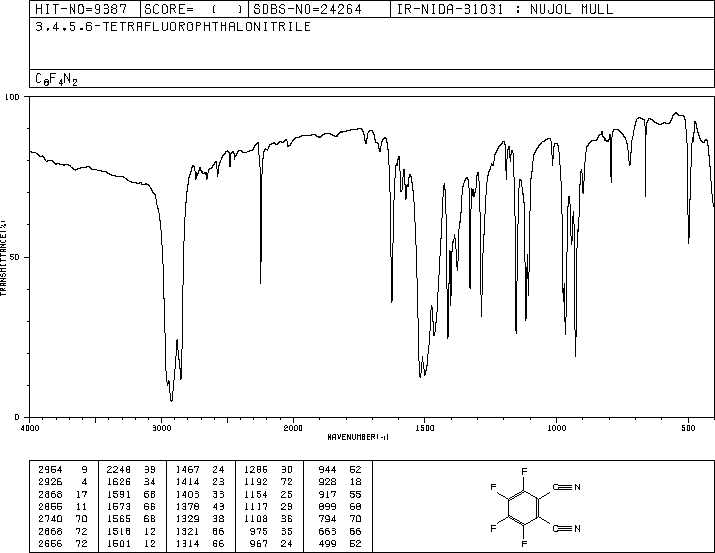Click the upper nitrile N atom in the structure
This screenshot has height=553, width=715.
click(x=577, y=487)
